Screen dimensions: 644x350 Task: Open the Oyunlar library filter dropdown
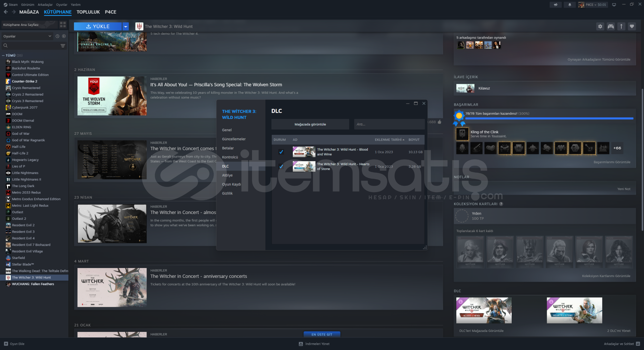tap(27, 36)
